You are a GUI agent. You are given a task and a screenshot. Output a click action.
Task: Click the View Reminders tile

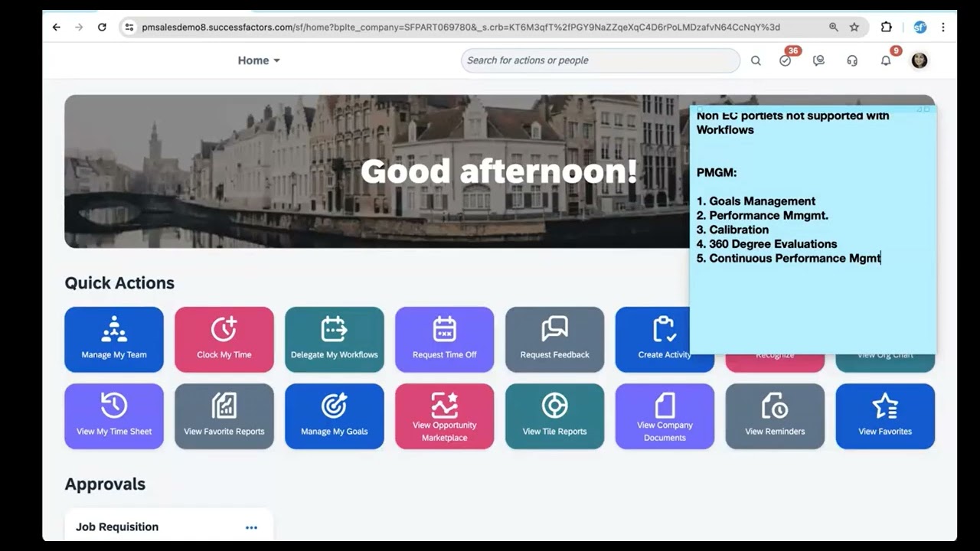pos(776,416)
